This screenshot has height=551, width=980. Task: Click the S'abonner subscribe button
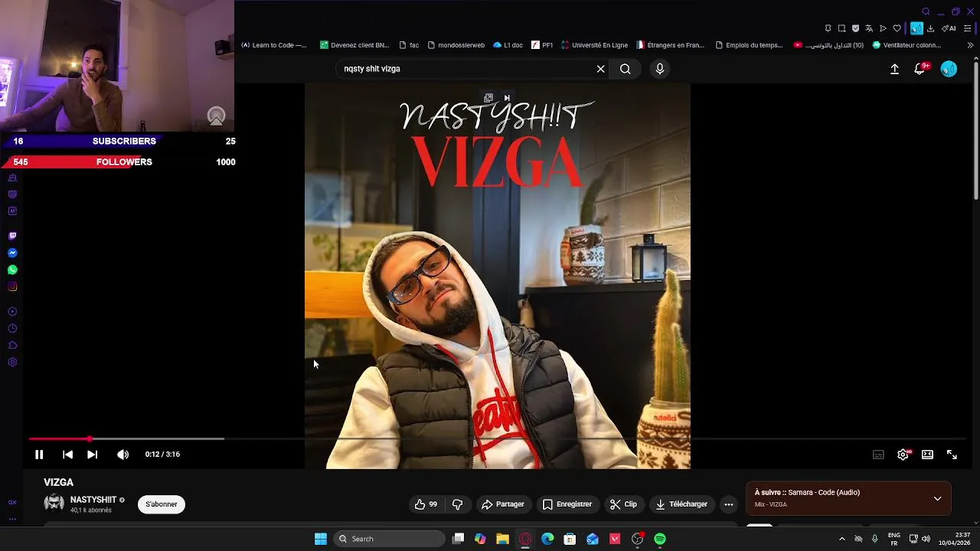(162, 504)
